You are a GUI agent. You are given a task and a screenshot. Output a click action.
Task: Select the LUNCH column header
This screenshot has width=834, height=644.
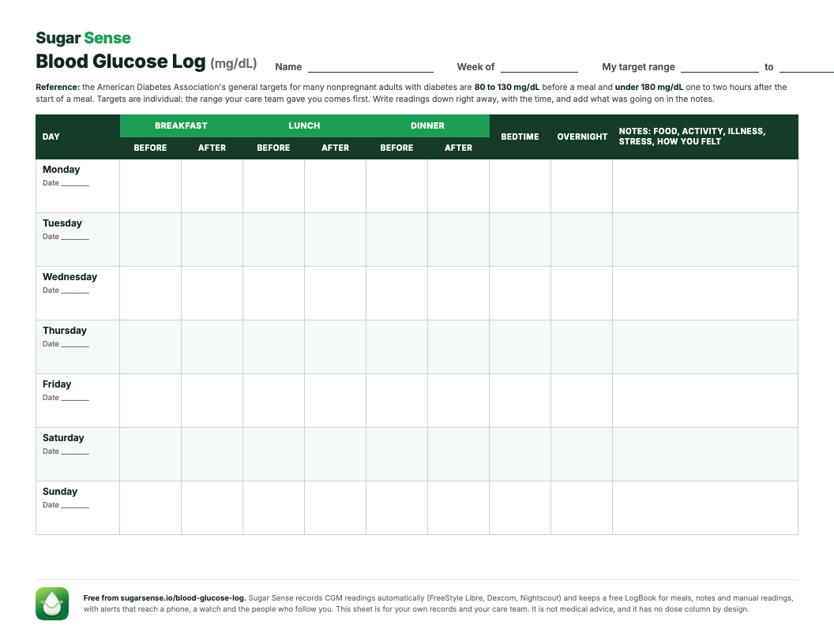click(x=304, y=126)
